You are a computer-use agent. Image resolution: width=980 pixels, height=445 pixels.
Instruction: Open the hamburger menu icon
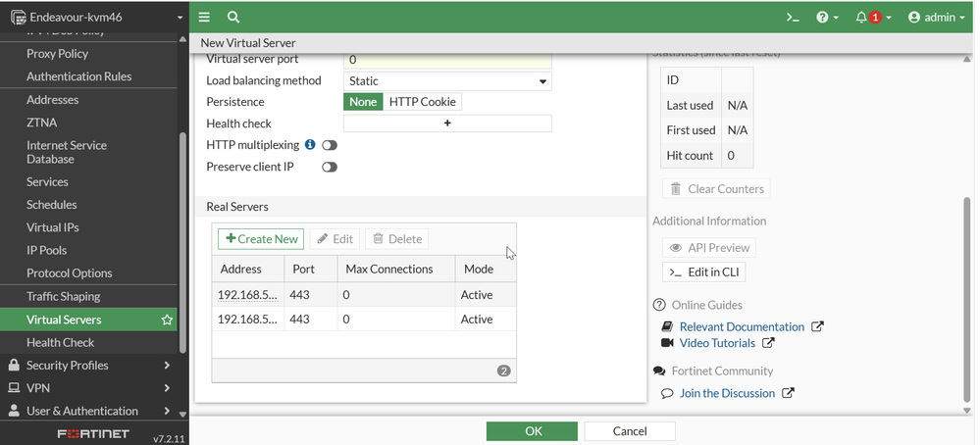tap(204, 17)
